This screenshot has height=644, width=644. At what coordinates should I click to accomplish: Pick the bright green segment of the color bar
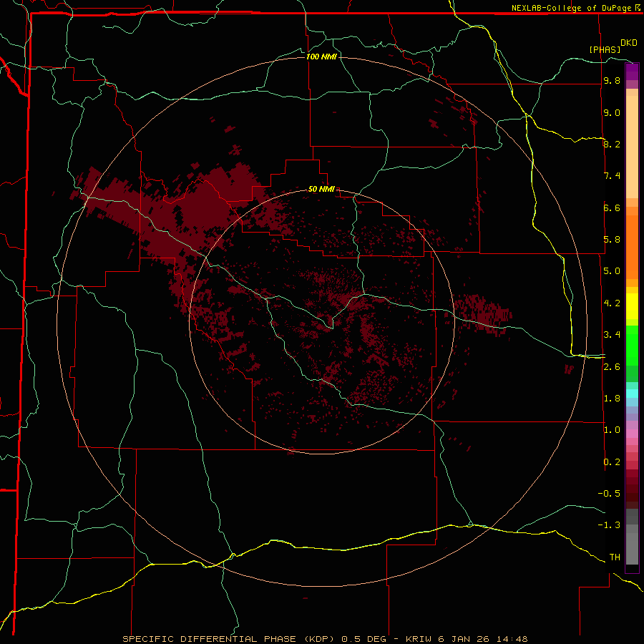click(x=632, y=346)
